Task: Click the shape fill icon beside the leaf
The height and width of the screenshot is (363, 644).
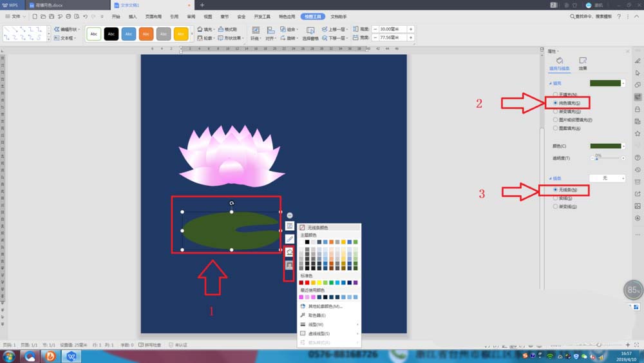Action: (290, 252)
